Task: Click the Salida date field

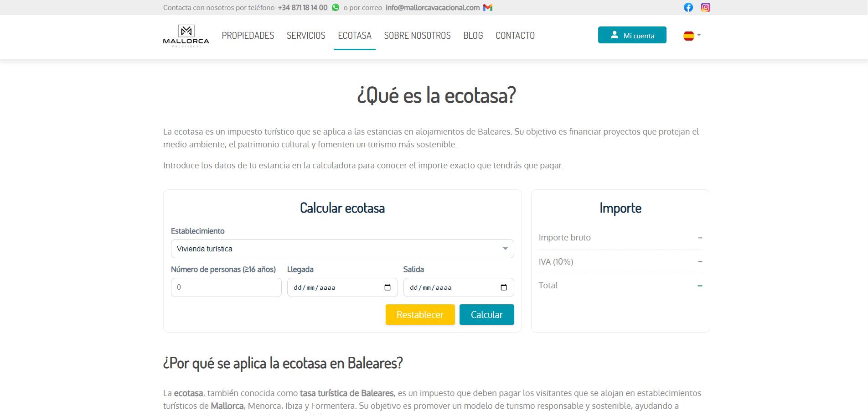Action: click(x=459, y=287)
